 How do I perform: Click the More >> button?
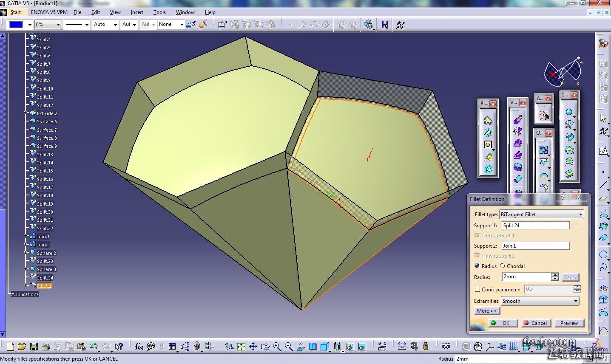click(487, 311)
